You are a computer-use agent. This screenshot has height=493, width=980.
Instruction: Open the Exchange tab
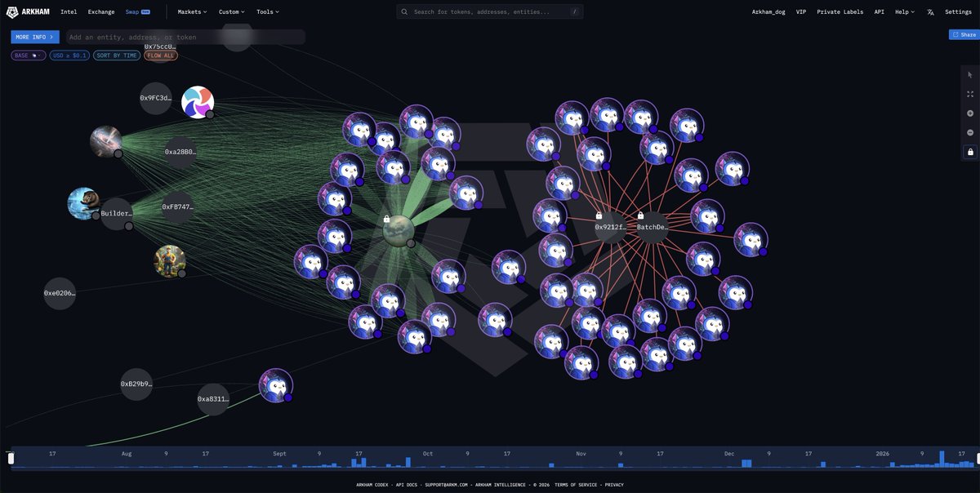click(101, 12)
